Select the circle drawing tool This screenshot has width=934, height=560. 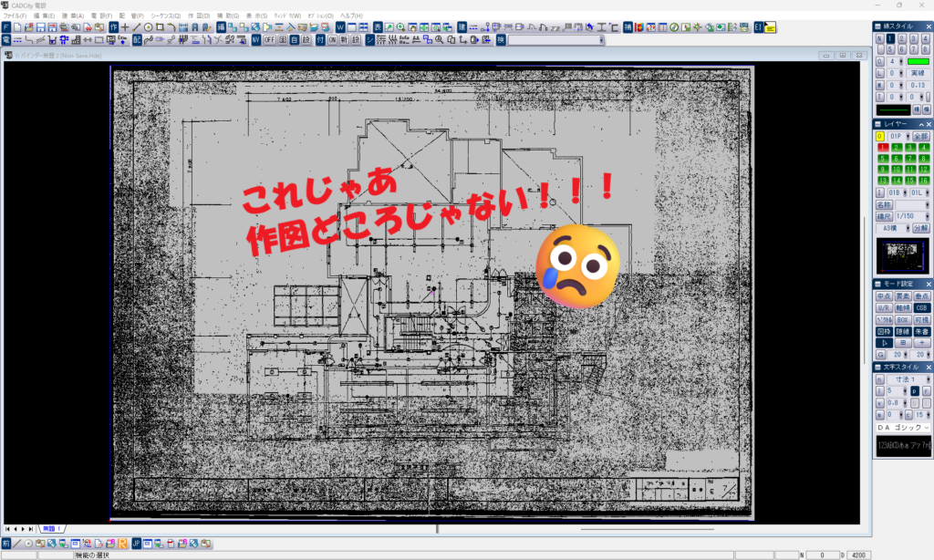point(149,27)
